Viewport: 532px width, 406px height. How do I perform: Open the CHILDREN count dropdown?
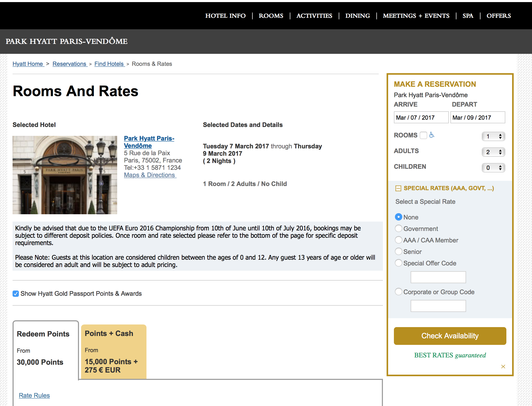493,168
